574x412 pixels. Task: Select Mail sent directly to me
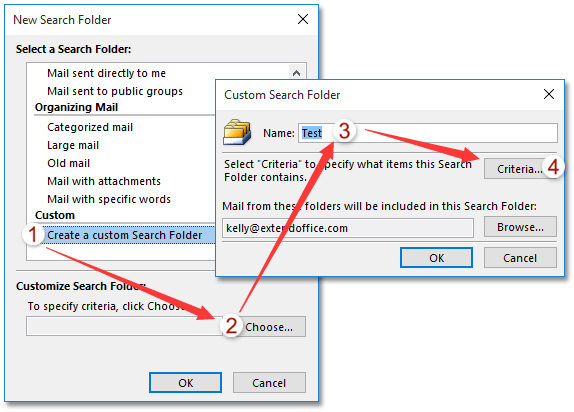point(106,73)
